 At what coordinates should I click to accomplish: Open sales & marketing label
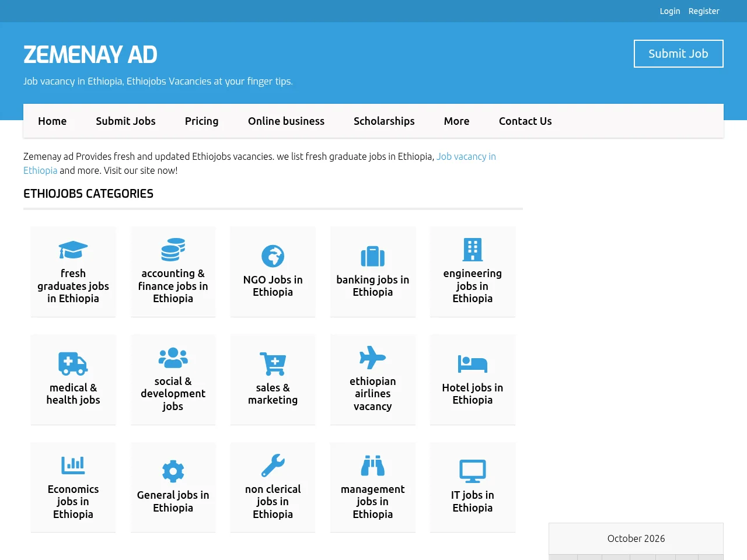click(273, 394)
